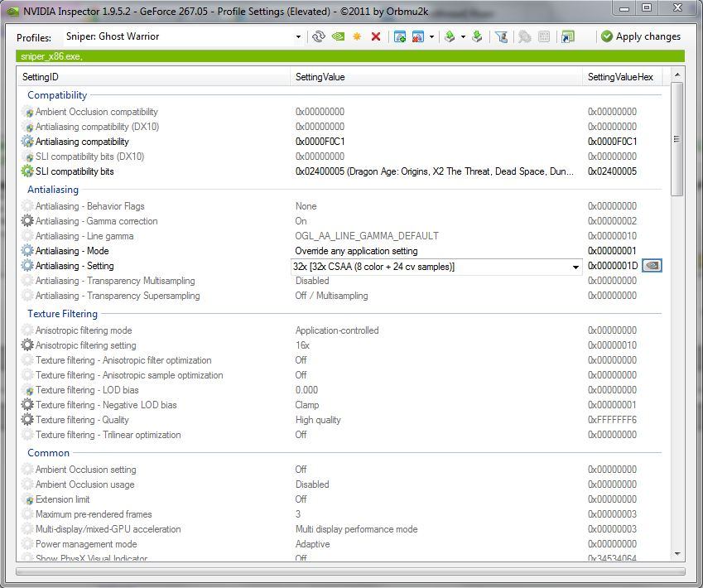Restore NVIDIA defaults with the green logo icon
Screen dimensions: 703x588
point(338,36)
